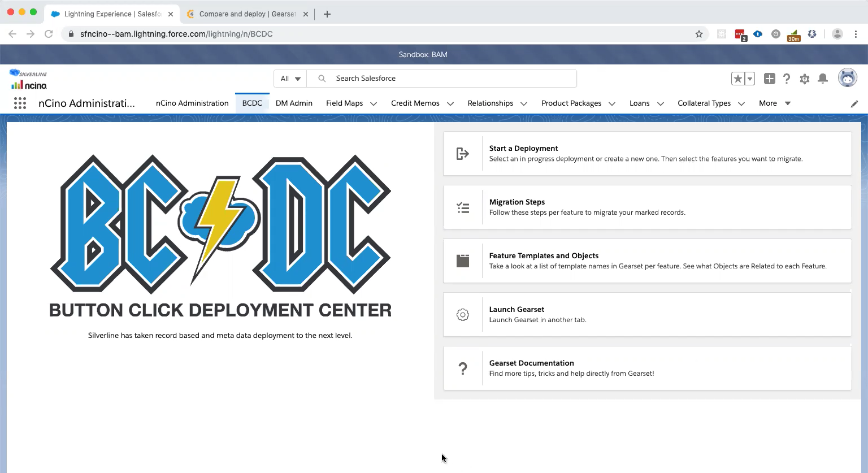Click the Salesforce Help question mark icon

pyautogui.click(x=787, y=79)
